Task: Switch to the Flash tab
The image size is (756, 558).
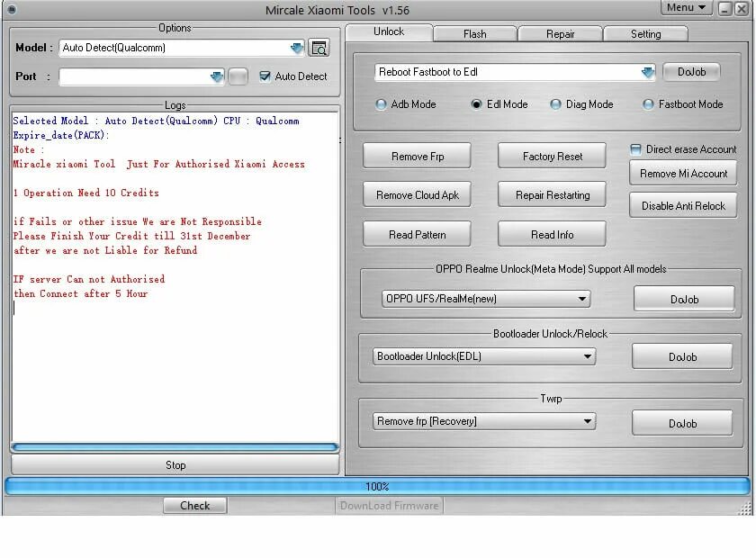Action: tap(475, 34)
